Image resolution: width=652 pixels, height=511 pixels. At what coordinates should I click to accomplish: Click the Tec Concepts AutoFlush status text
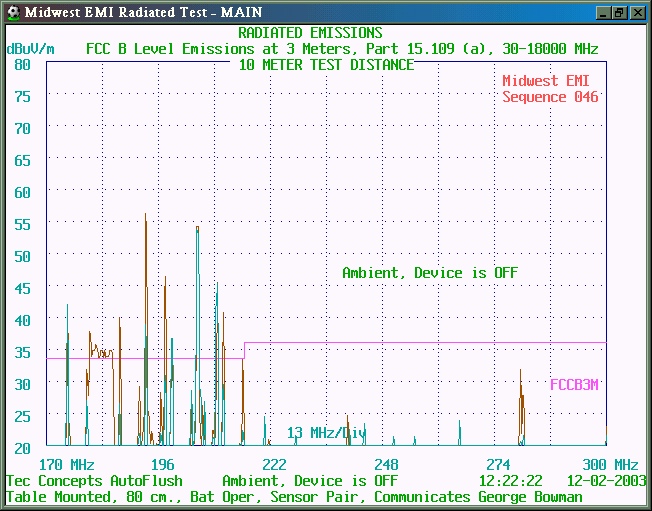[94, 481]
